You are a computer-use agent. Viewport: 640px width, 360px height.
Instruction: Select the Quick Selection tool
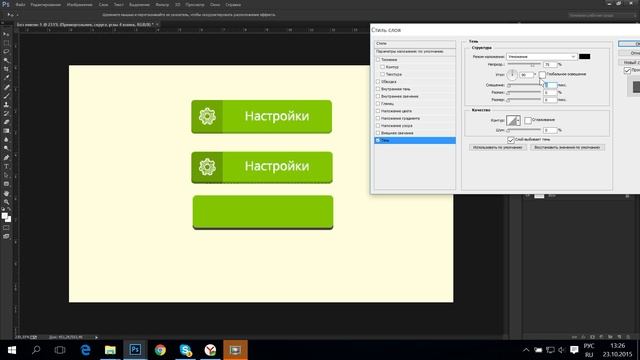[x=6, y=60]
